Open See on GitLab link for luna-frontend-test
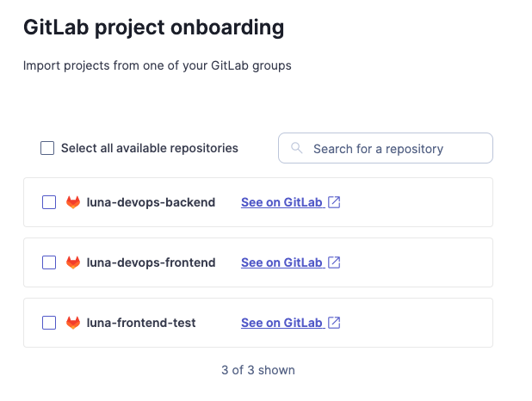532x401 pixels. 281,323
